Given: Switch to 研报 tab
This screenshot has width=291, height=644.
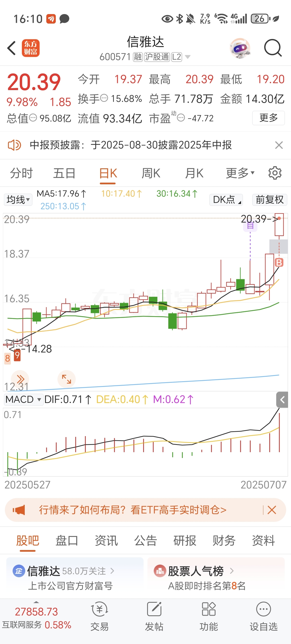Looking at the screenshot, I should tap(185, 541).
